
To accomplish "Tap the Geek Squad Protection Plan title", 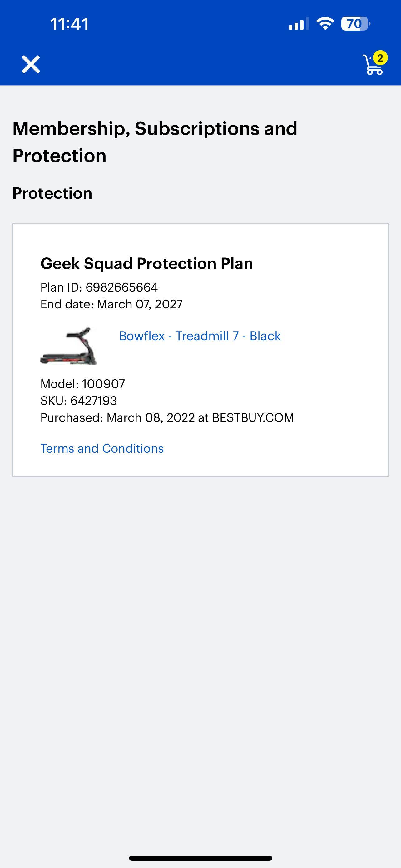I will [x=146, y=263].
